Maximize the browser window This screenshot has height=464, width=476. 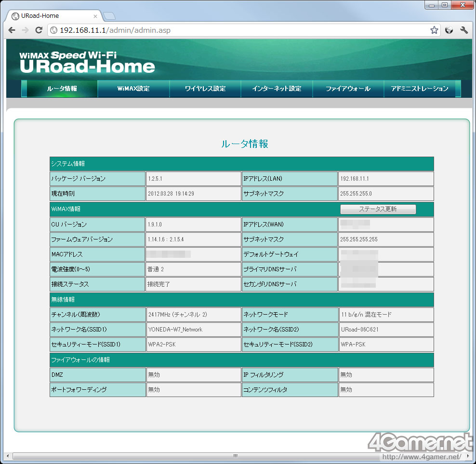(x=445, y=5)
